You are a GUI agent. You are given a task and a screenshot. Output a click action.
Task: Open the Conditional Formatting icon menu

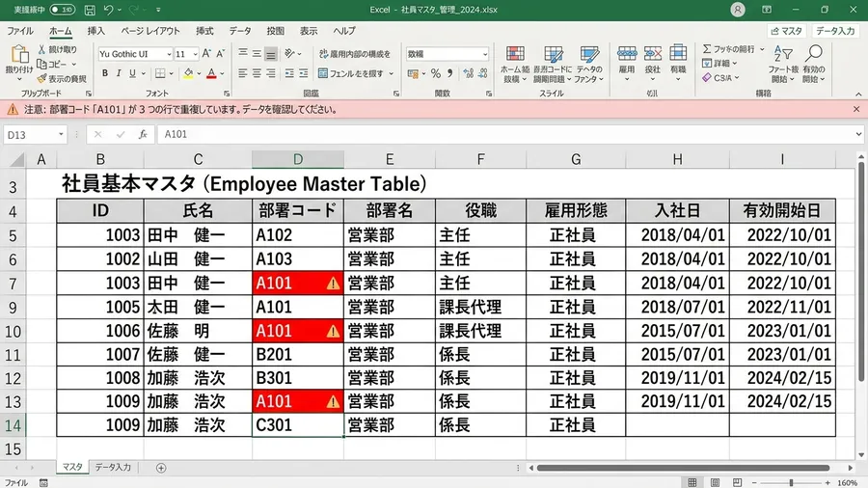click(x=515, y=54)
